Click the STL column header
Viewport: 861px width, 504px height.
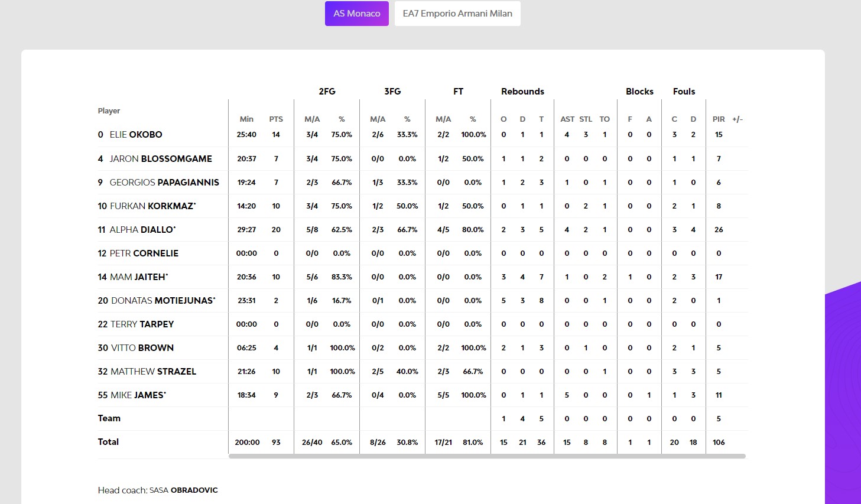[586, 119]
